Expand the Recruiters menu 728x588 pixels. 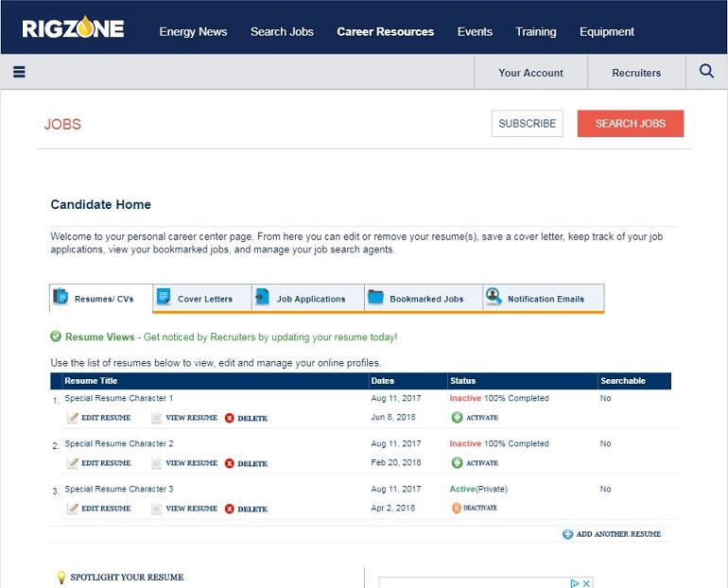pos(636,73)
